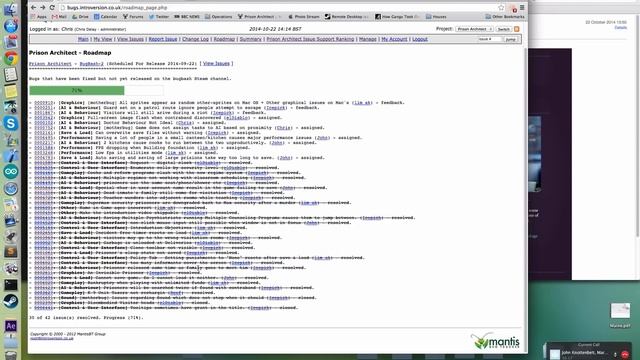Click the footer email address link
This screenshot has height=360, width=640.
52,338
